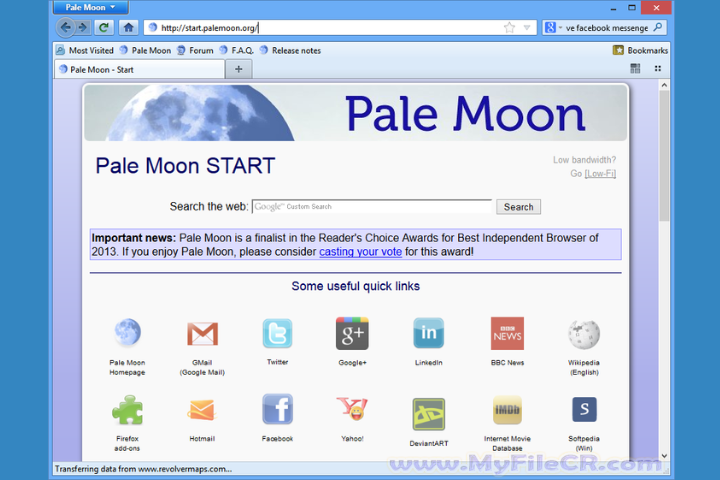720x480 pixels.
Task: Follow the casting your vote link
Action: pyautogui.click(x=360, y=252)
